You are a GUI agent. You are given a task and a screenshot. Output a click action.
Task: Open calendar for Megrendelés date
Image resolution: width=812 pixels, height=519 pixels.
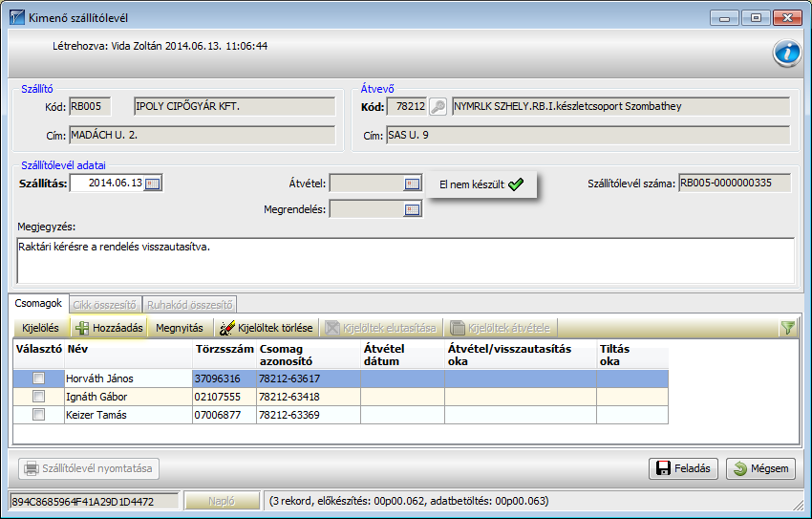(x=413, y=209)
